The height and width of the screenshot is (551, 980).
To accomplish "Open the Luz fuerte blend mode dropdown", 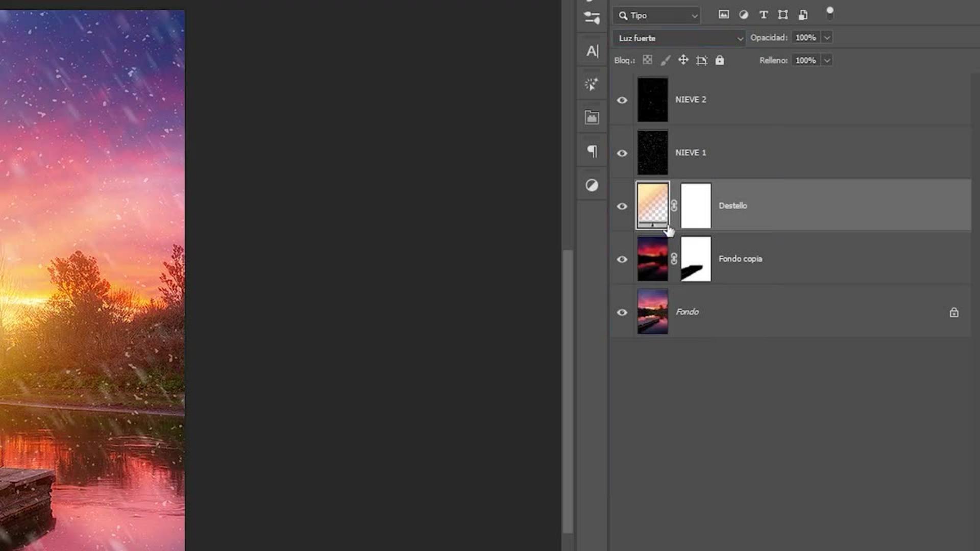I will point(679,38).
